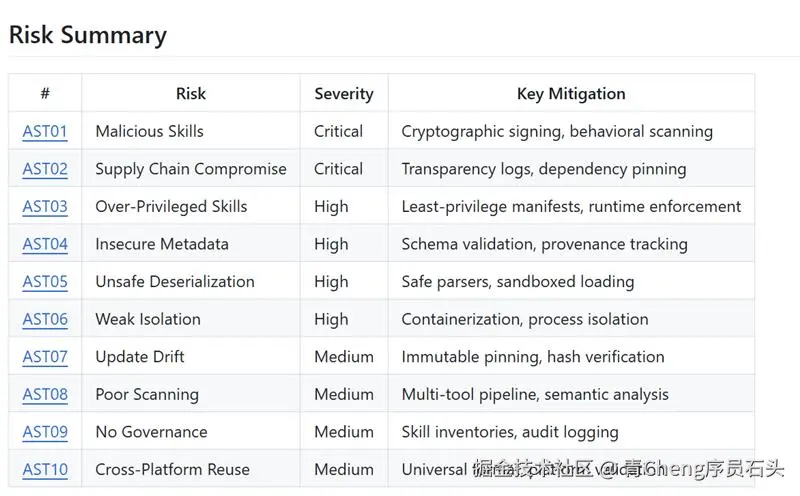Open the AST09 link

click(x=45, y=432)
